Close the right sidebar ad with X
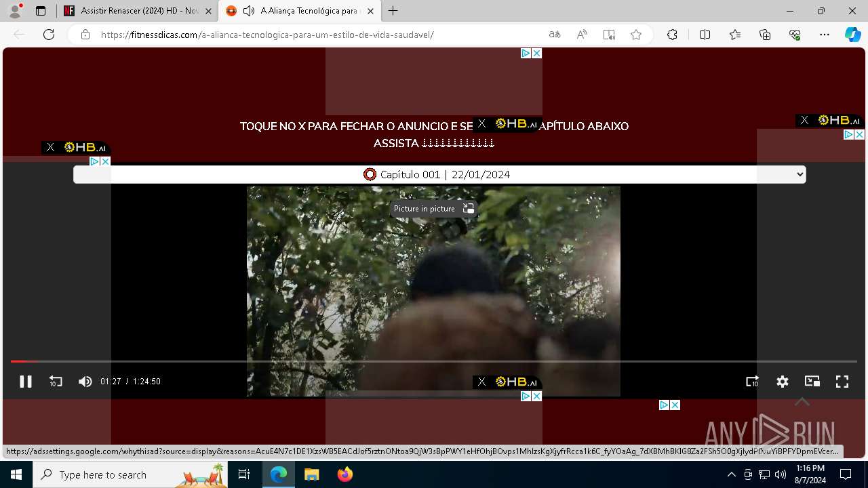The width and height of the screenshot is (868, 488). click(859, 135)
